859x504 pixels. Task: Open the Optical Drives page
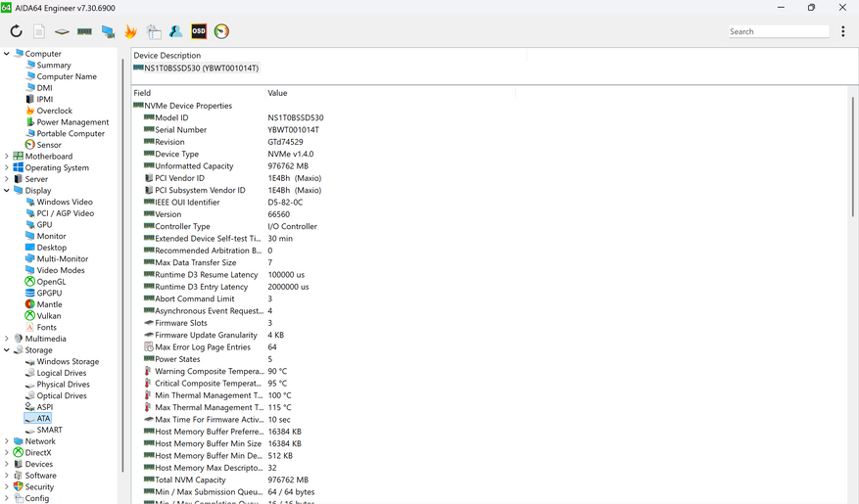[x=62, y=395]
